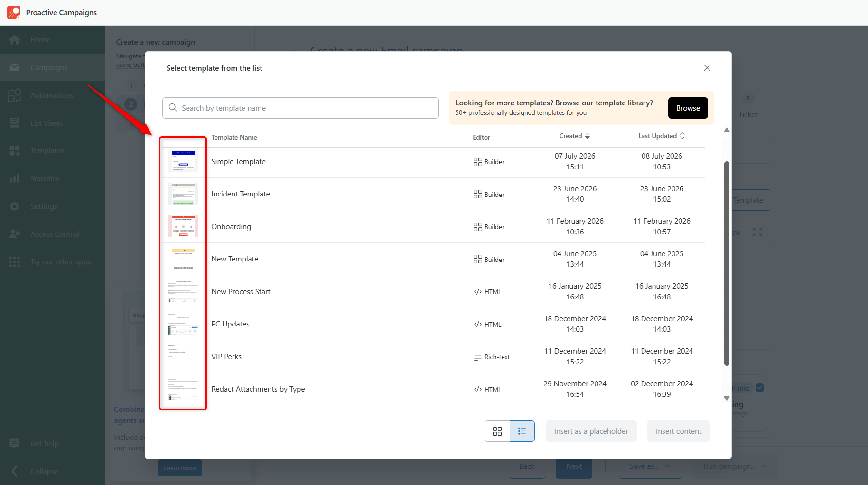Toggle the links checkbox behind dialog

(760, 388)
